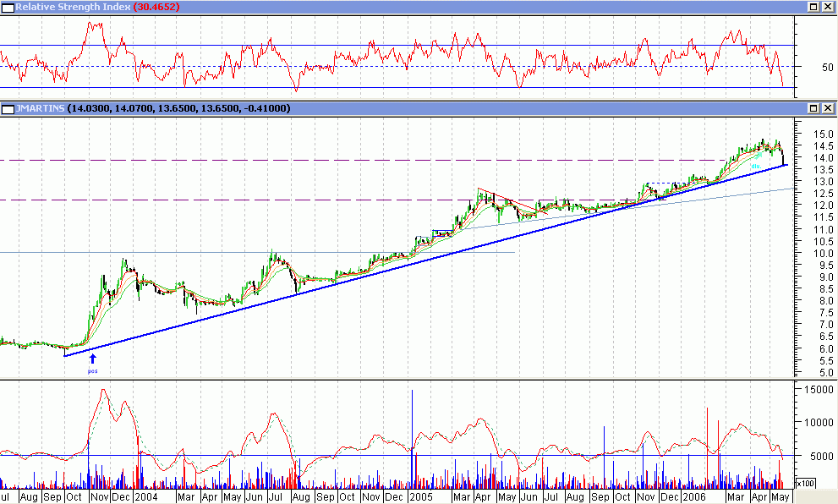838x504 pixels.
Task: Click the JMARTINS chart control-menu icon
Action: 6,108
